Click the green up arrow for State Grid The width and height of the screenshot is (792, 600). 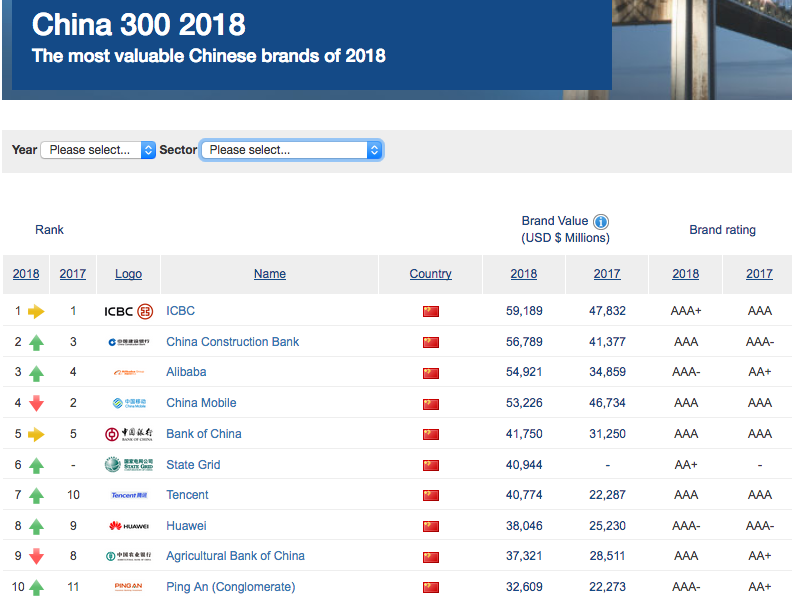click(x=36, y=465)
